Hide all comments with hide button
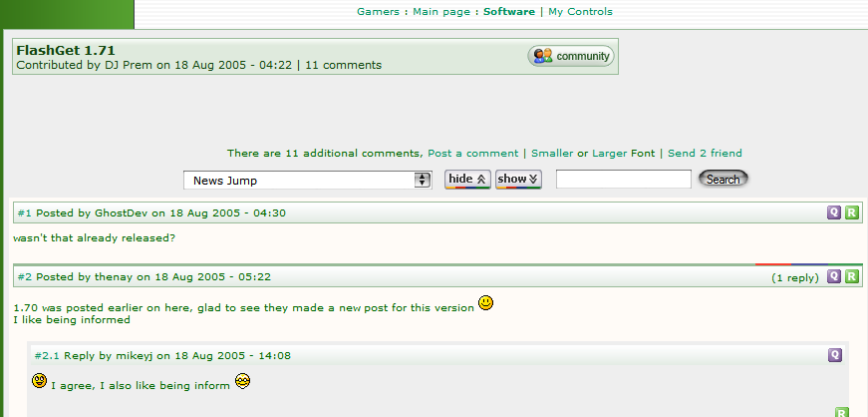The height and width of the screenshot is (417, 868). 467,180
